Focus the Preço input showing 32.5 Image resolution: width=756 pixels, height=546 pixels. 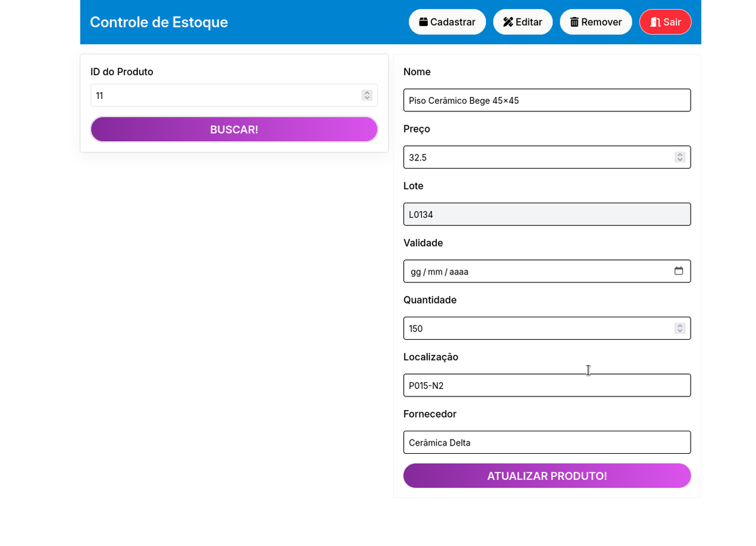547,157
